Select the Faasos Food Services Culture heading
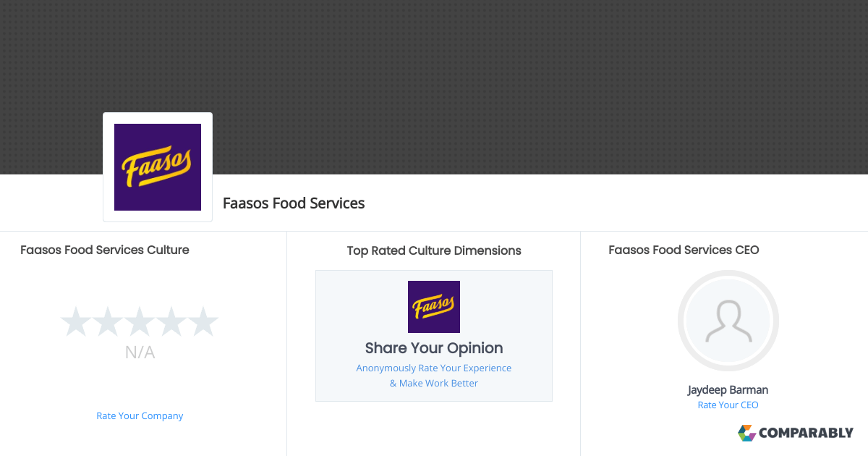 point(105,250)
